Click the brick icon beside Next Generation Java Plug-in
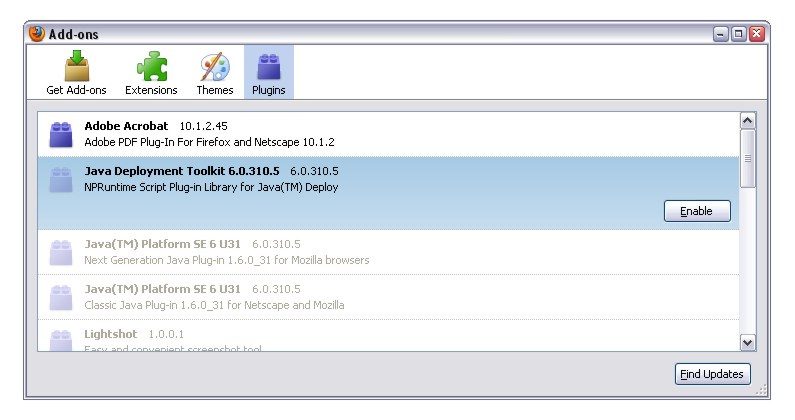This screenshot has width=795, height=420. coord(61,252)
